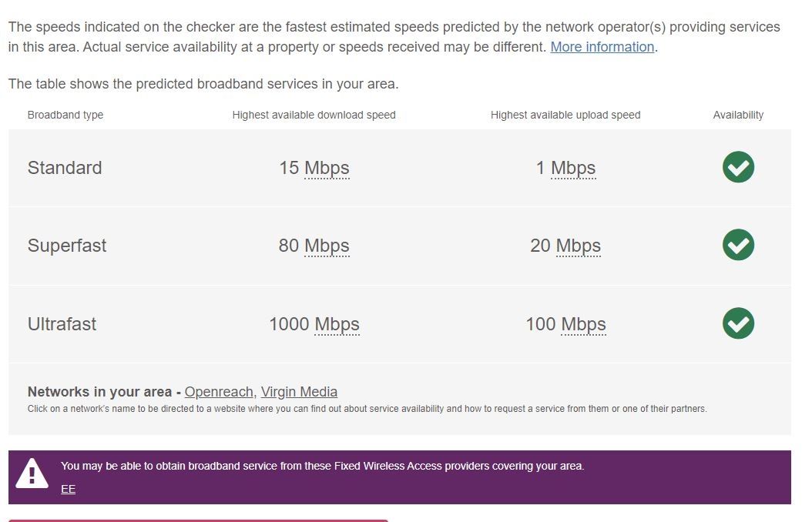Click the green availability checkmark for Superfast

tap(738, 245)
